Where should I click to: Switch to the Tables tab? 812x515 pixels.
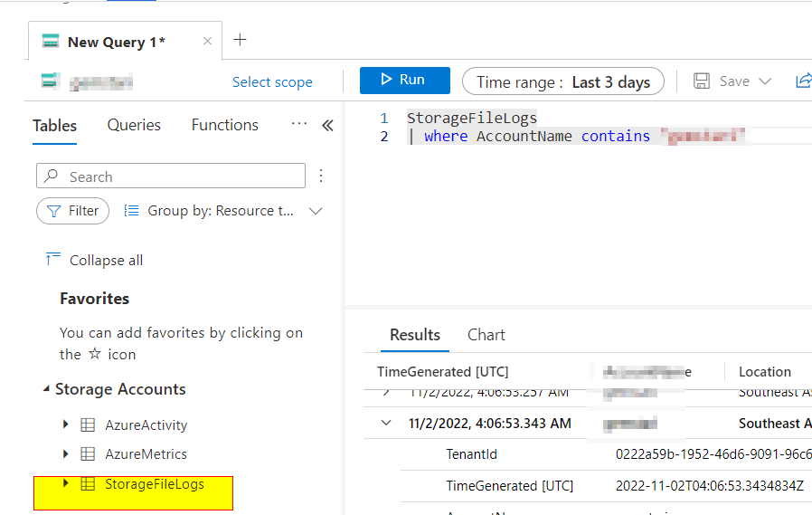pyautogui.click(x=54, y=126)
